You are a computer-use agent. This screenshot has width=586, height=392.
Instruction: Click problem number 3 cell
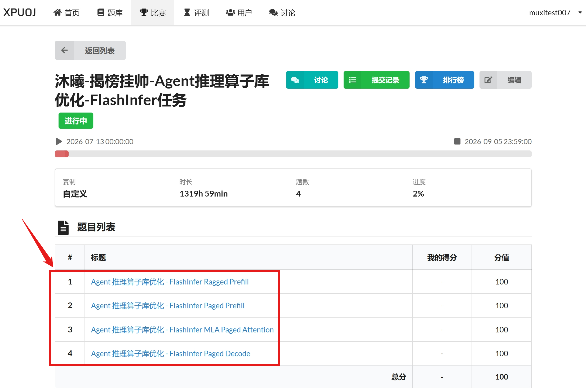(x=70, y=329)
